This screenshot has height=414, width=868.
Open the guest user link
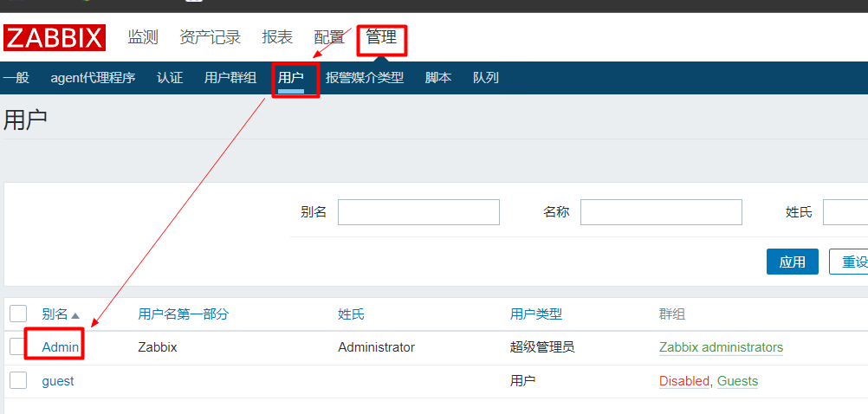58,381
